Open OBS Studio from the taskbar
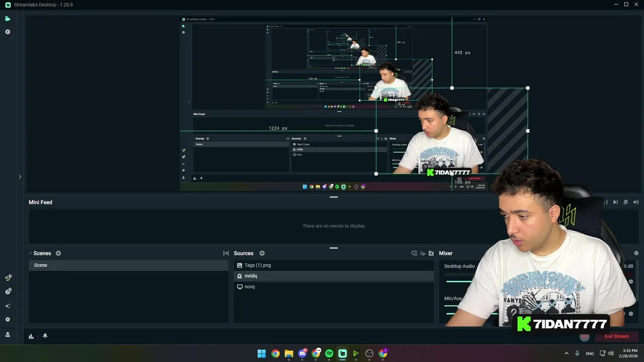Image resolution: width=644 pixels, height=362 pixels. pos(370,353)
